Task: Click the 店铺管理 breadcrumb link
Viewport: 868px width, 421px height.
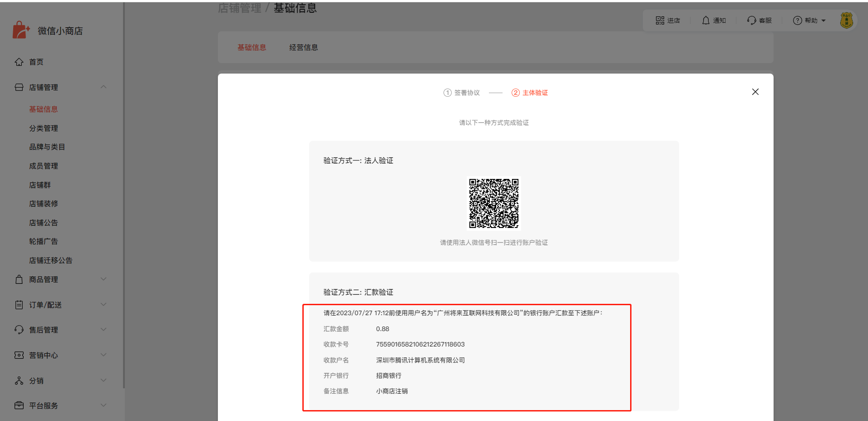Action: click(x=240, y=8)
